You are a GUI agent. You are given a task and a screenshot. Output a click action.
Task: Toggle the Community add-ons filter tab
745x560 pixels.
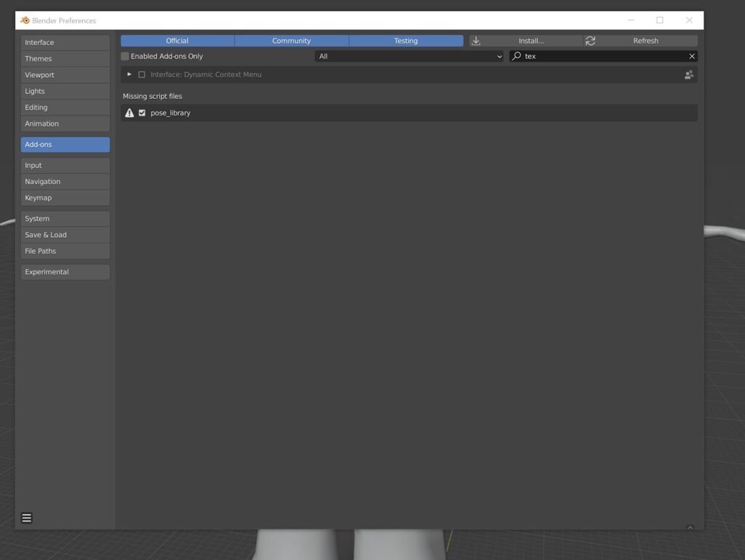coord(291,41)
